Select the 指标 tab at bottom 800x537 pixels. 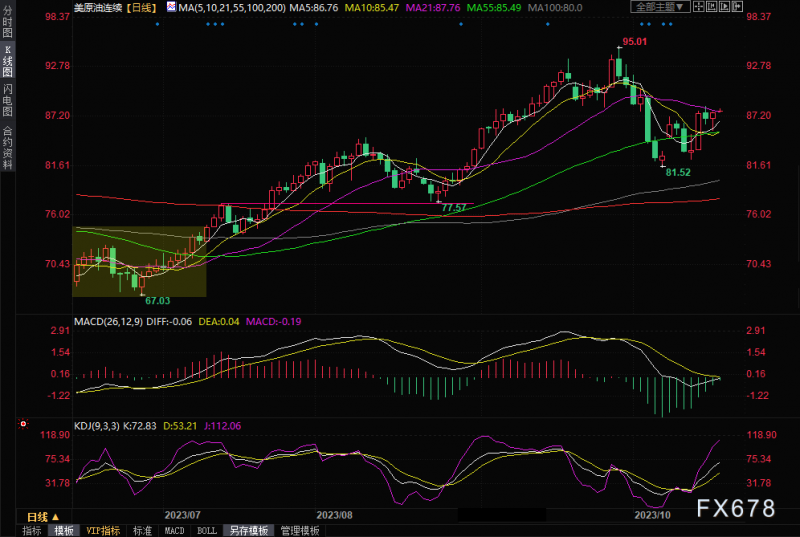click(32, 530)
